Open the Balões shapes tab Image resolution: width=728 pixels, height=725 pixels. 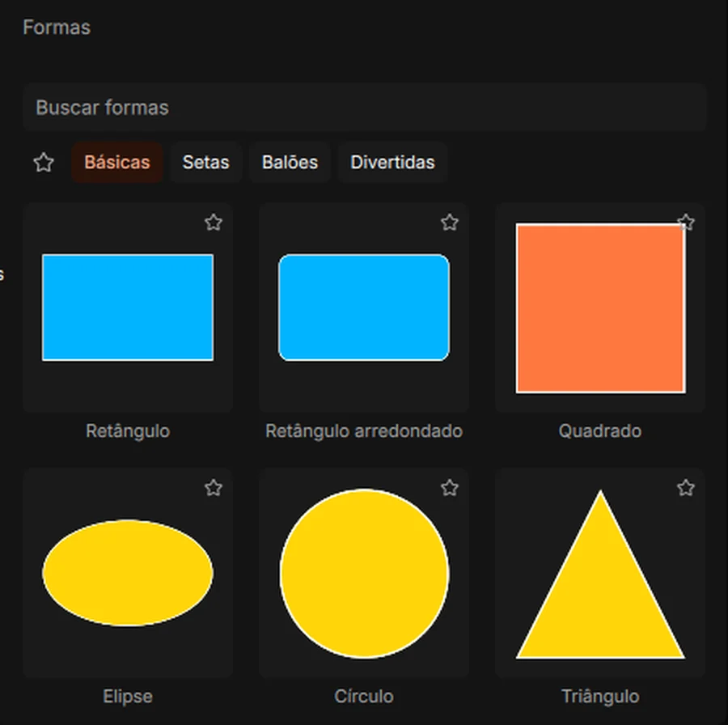point(290,163)
